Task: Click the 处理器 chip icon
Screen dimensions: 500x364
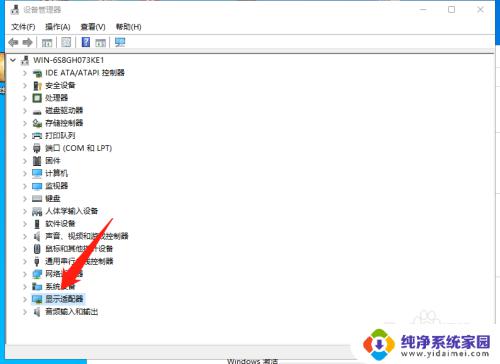Action: coord(37,98)
